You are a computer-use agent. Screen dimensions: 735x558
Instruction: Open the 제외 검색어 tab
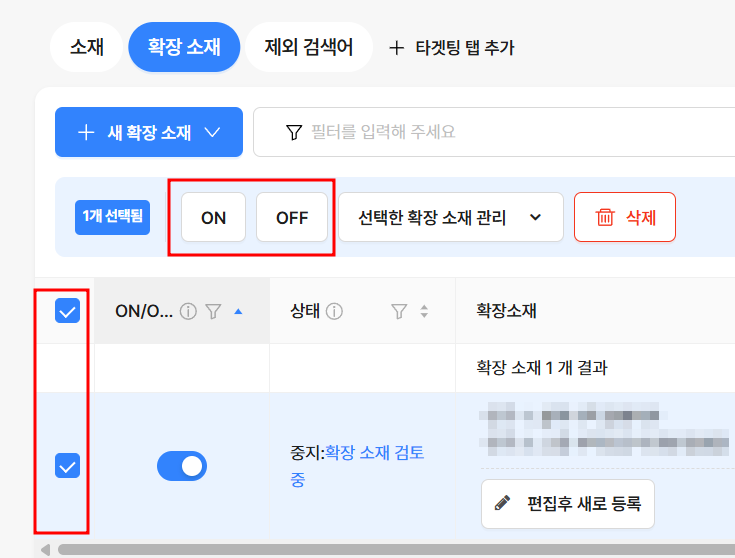tap(308, 47)
